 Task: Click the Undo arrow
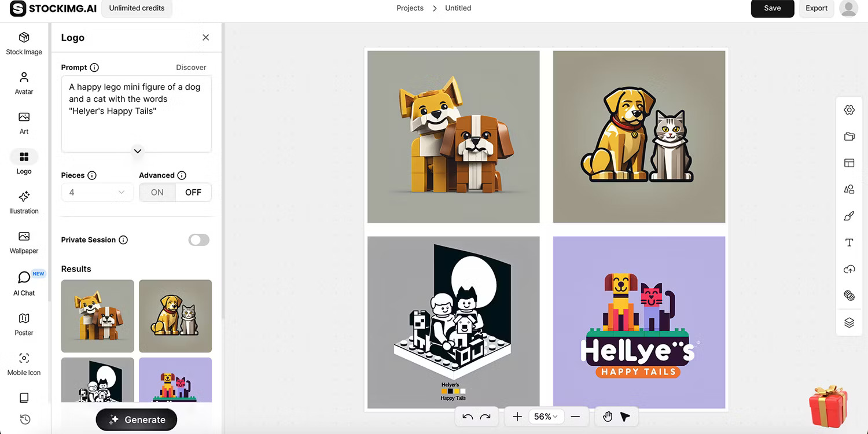pyautogui.click(x=469, y=416)
